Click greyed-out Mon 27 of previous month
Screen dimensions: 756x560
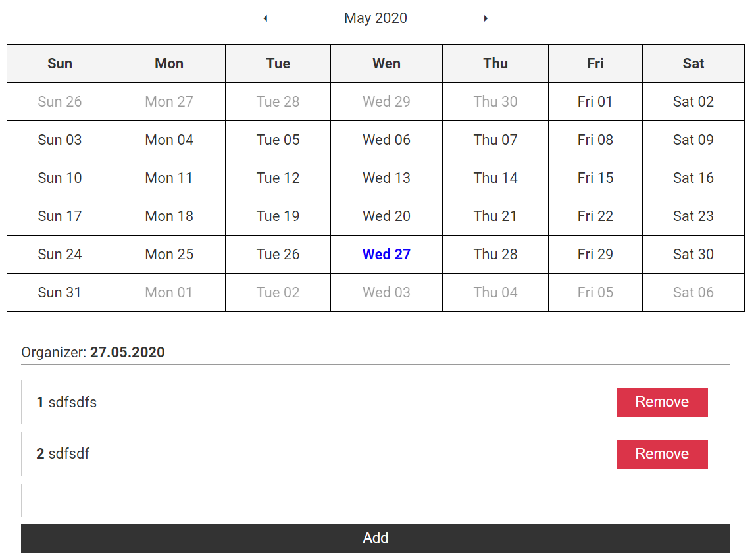[x=169, y=102]
